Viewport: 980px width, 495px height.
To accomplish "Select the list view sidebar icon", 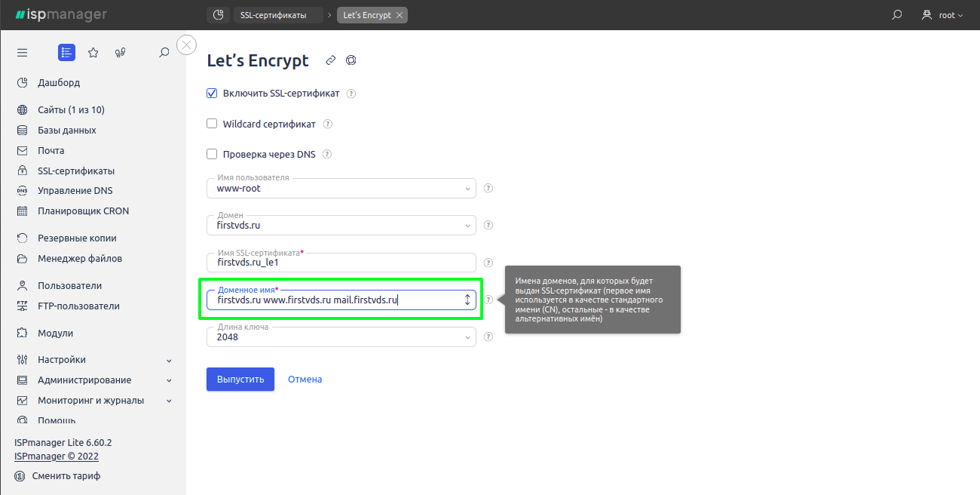I will [66, 53].
